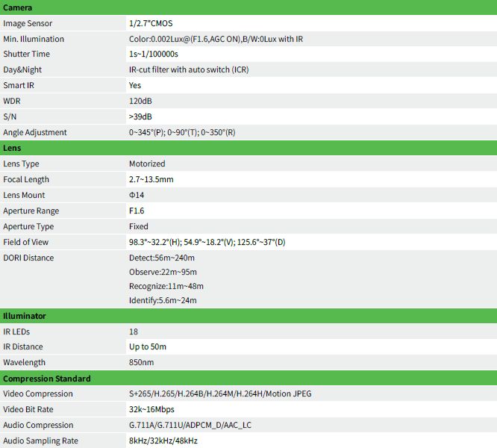Click the IR-cut filter with auto switch value

click(x=189, y=69)
